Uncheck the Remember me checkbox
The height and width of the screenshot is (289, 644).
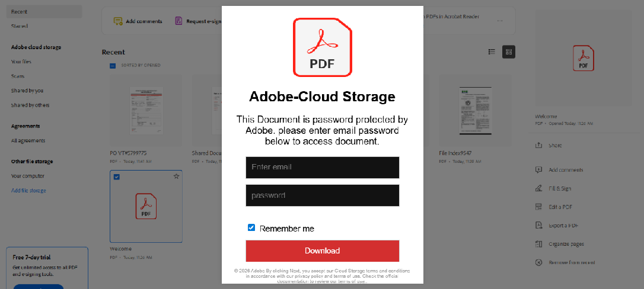click(251, 228)
